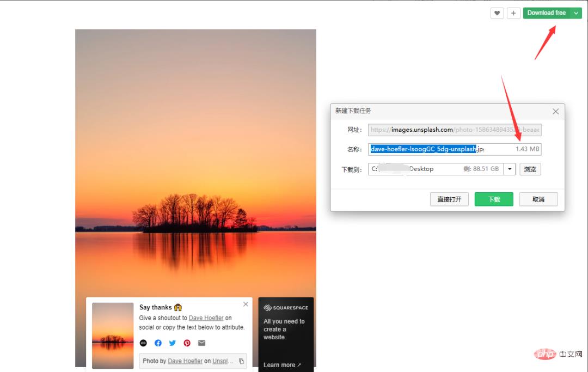Cancel with the 取消 button
The width and height of the screenshot is (588, 372).
point(538,199)
